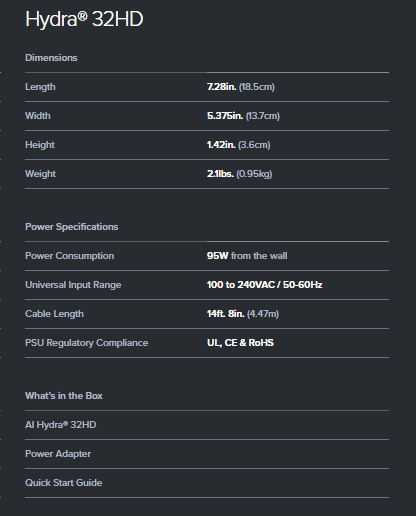Click the Width row label
Viewport: 416px width, 516px height.
(38, 116)
